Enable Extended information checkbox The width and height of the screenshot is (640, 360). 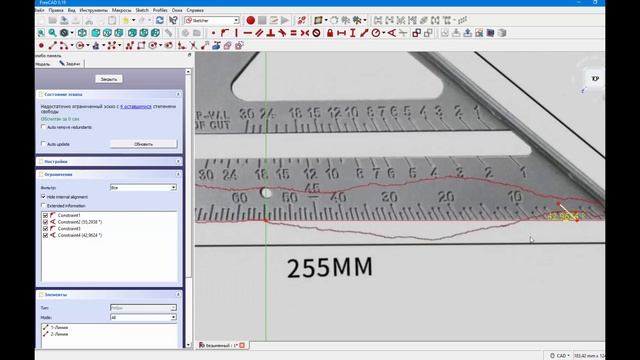click(44, 206)
